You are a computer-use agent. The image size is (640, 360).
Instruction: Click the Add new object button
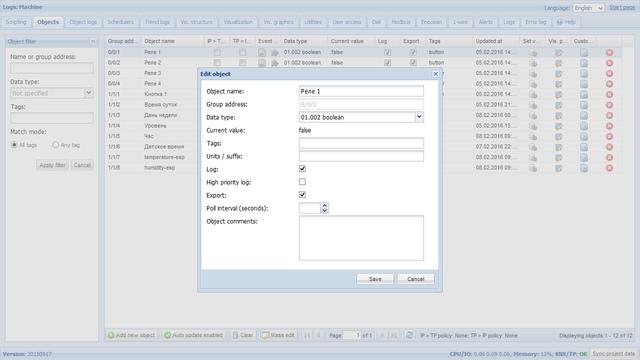[131, 335]
